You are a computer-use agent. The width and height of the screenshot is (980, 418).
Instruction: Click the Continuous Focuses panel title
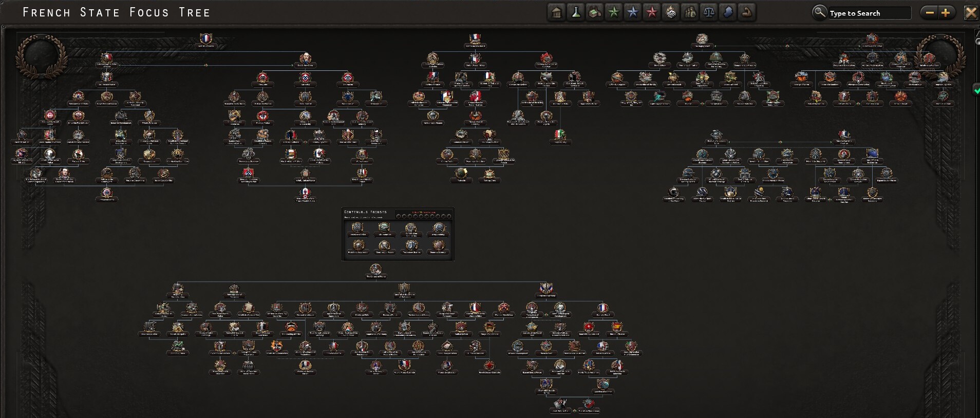(365, 212)
